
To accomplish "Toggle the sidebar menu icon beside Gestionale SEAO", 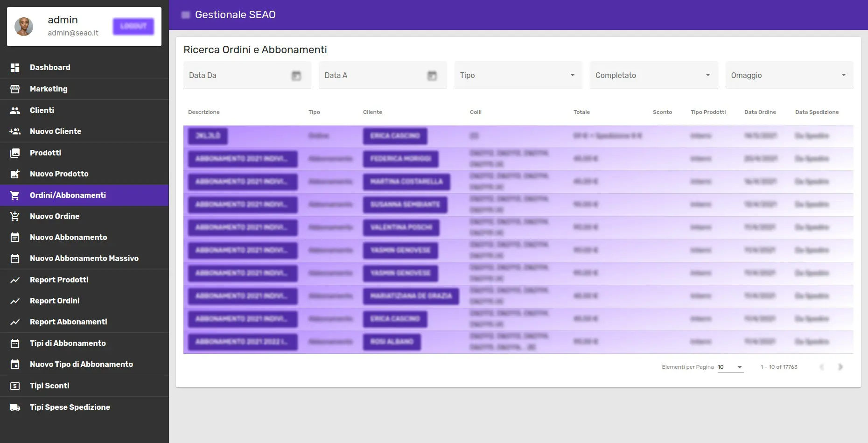I will 186,15.
